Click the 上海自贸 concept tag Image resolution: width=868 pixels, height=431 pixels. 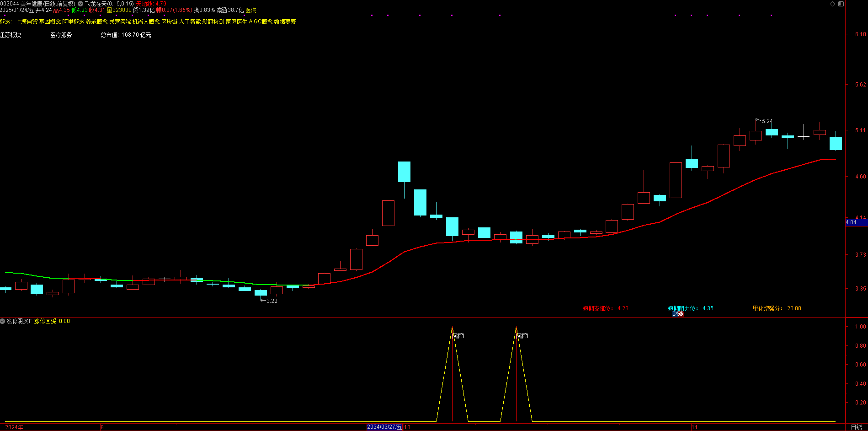tap(27, 22)
